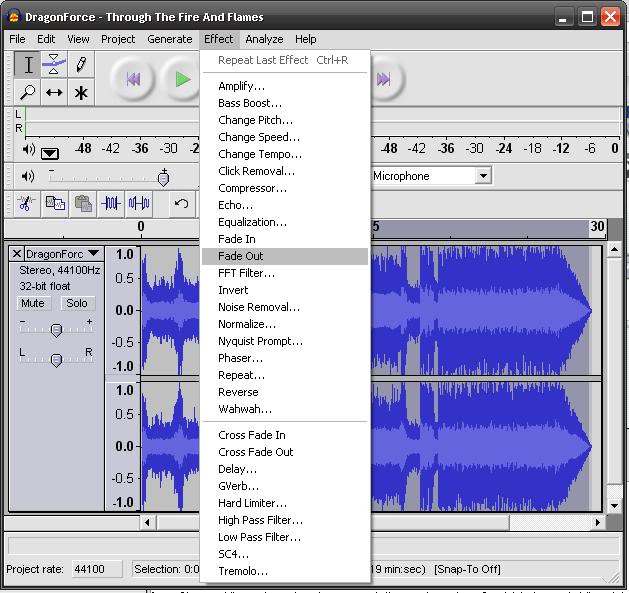Image resolution: width=629 pixels, height=593 pixels.
Task: Select the Multi-Tool asterisk icon
Action: [x=81, y=92]
